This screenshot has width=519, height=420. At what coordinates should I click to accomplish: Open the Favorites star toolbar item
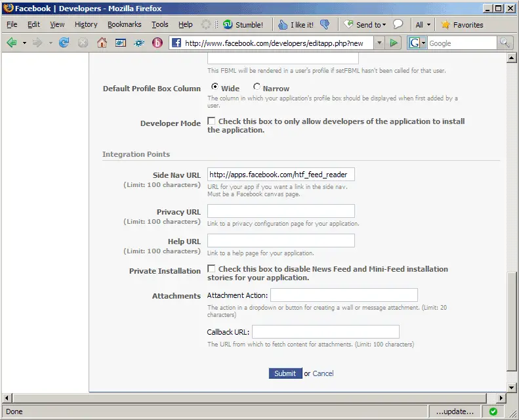[x=462, y=24]
